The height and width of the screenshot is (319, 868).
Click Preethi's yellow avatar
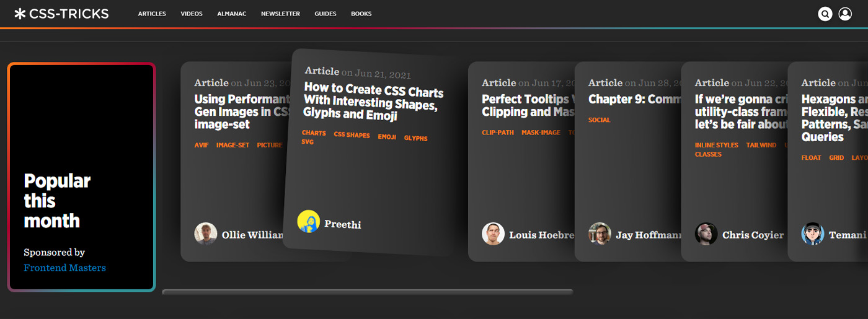click(308, 222)
